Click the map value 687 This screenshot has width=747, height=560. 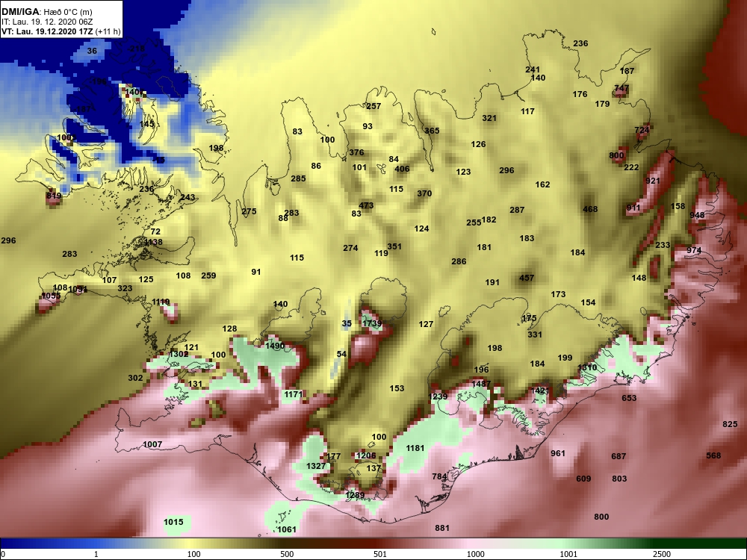(x=619, y=456)
